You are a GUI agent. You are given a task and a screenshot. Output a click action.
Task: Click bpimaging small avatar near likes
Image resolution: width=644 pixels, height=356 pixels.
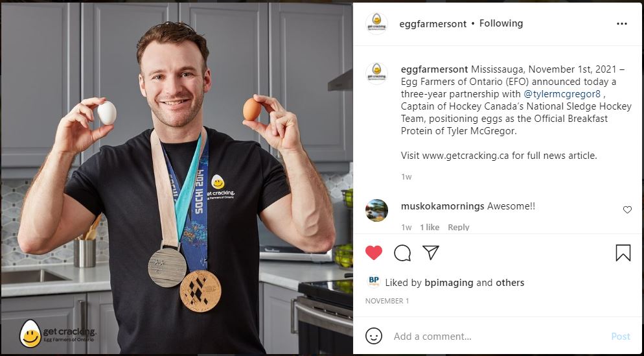[374, 282]
